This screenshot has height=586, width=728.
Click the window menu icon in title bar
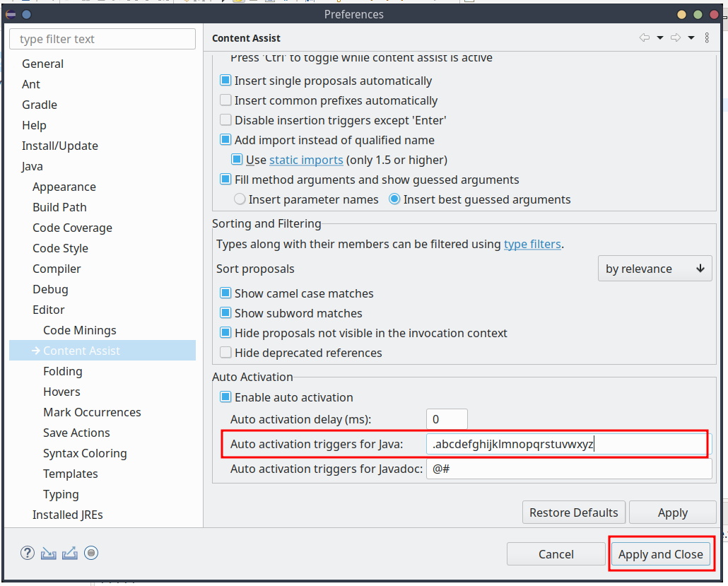coord(11,14)
